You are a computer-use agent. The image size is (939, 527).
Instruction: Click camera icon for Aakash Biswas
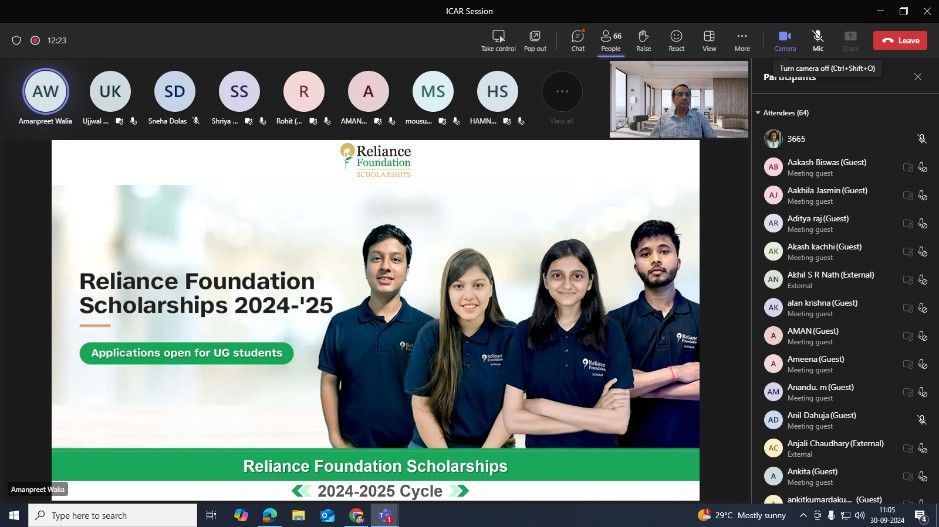click(x=908, y=167)
